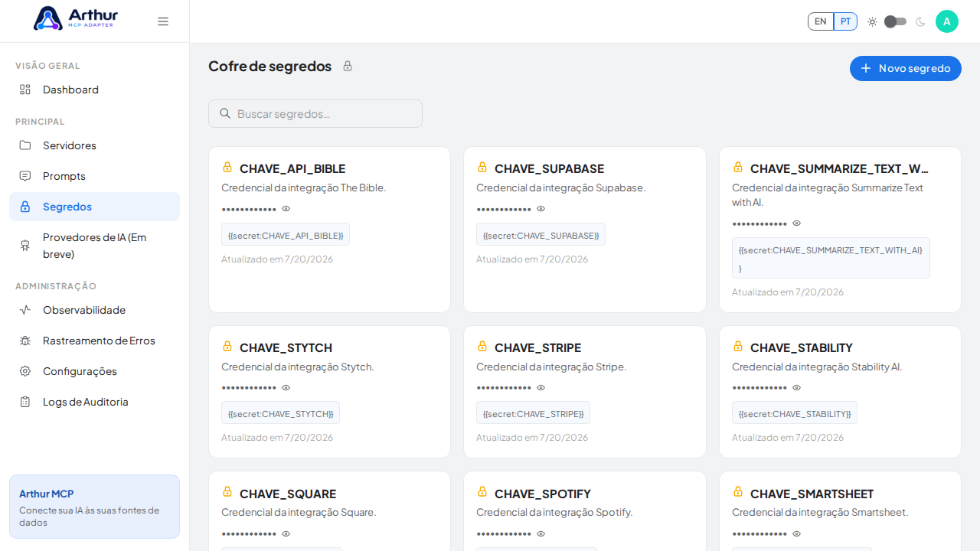Toggle the light/dark theme switch

coord(896,21)
